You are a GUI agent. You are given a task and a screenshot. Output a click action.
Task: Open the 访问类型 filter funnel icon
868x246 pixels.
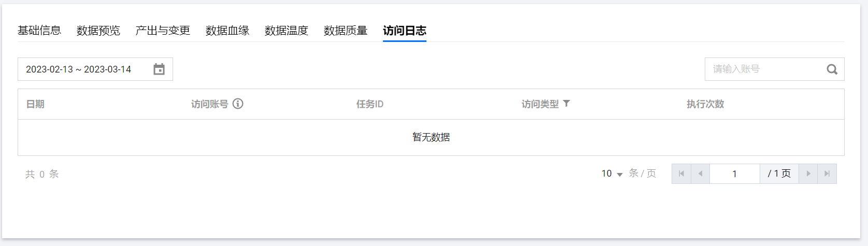coord(566,104)
